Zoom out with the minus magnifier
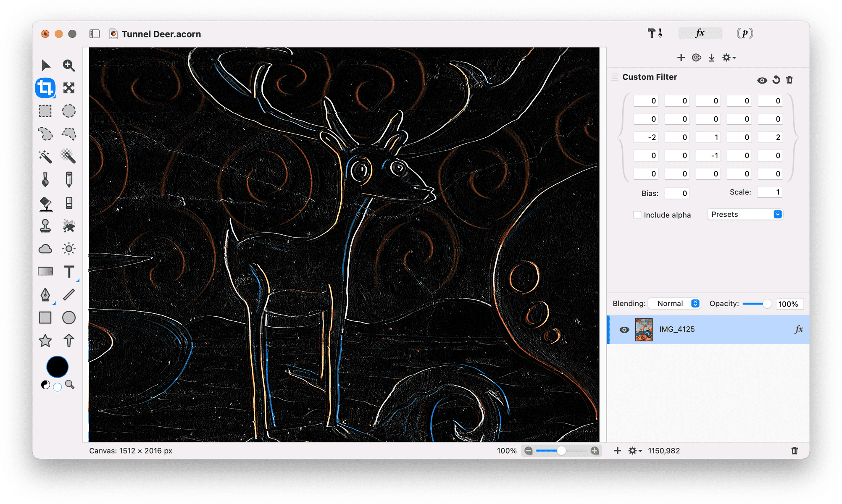This screenshot has height=504, width=842. pos(529,451)
